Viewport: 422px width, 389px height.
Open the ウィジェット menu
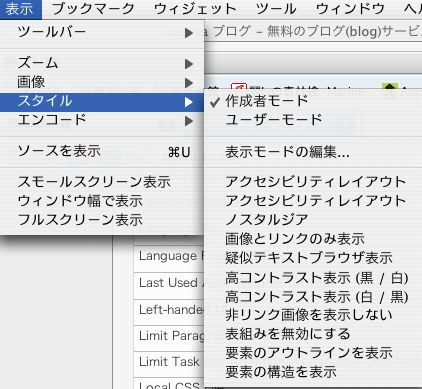195,9
